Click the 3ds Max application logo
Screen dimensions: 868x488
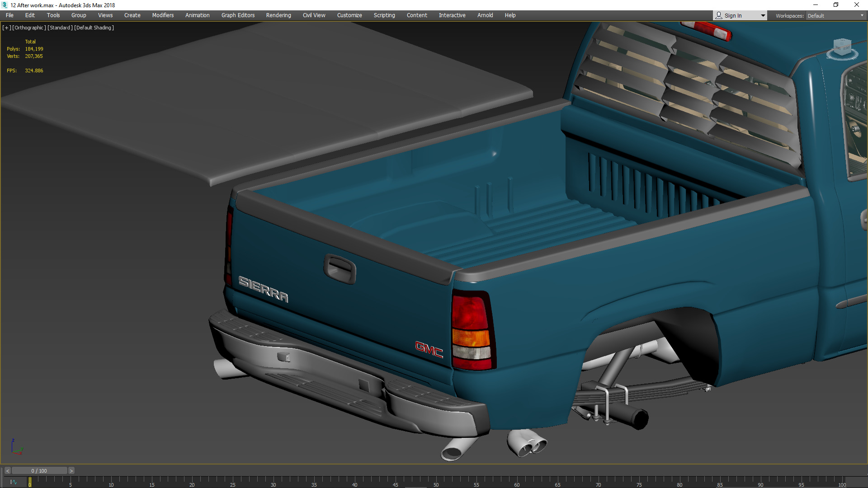tap(5, 5)
